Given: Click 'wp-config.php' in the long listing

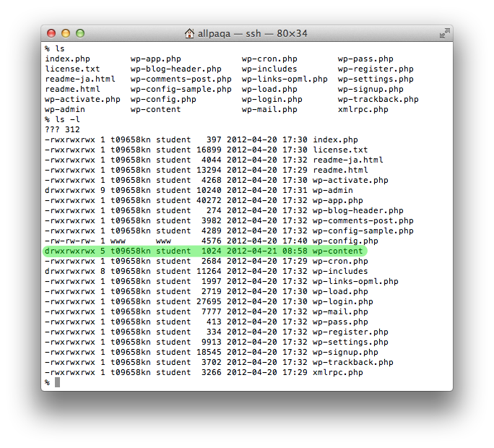Looking at the screenshot, I should 345,241.
